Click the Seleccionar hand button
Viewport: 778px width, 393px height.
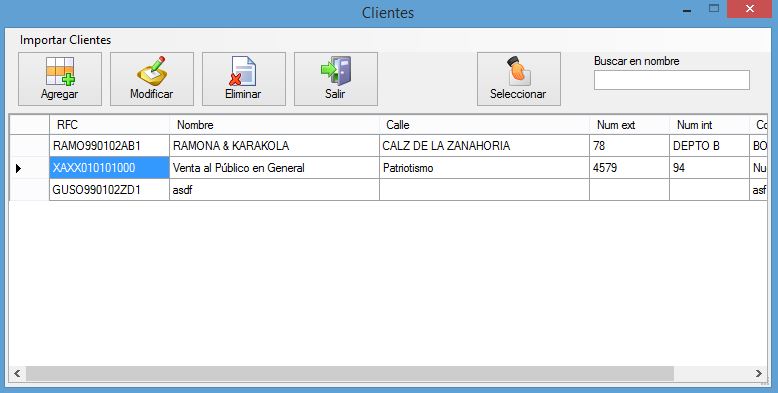(x=519, y=79)
